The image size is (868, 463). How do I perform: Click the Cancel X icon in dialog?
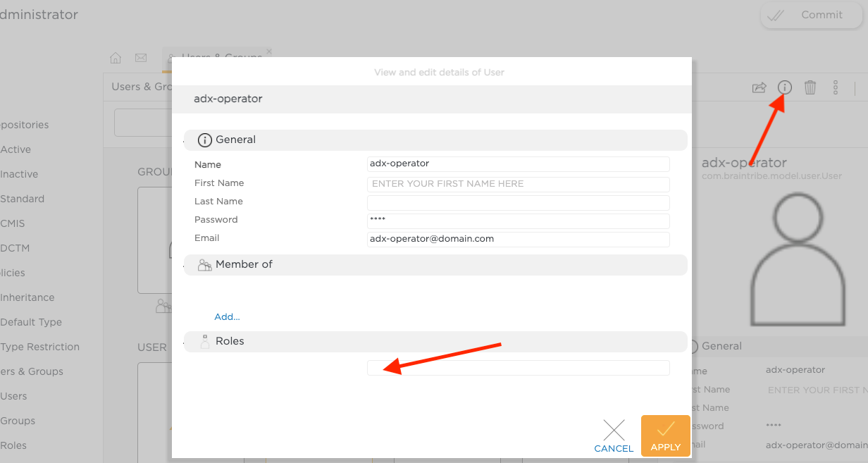[614, 431]
